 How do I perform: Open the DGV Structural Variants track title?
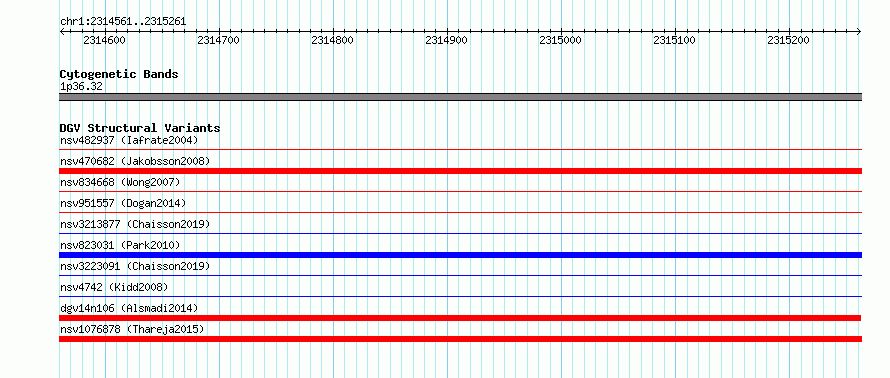pyautogui.click(x=140, y=128)
